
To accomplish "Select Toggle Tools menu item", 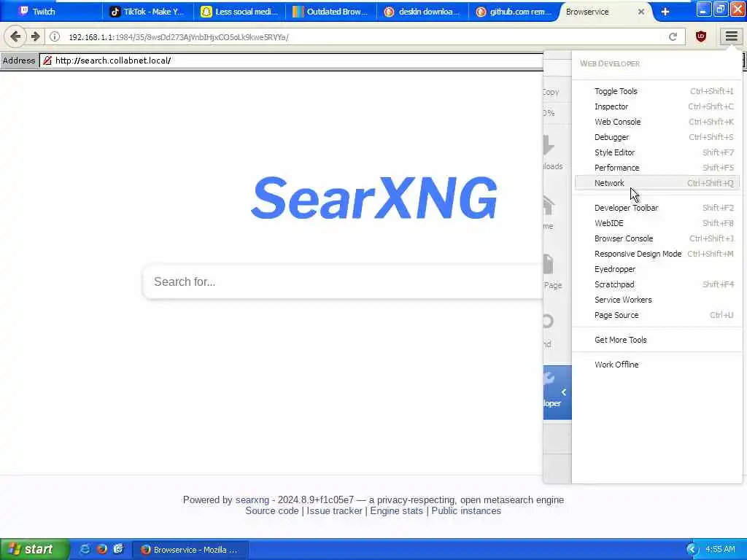I will pyautogui.click(x=657, y=91).
